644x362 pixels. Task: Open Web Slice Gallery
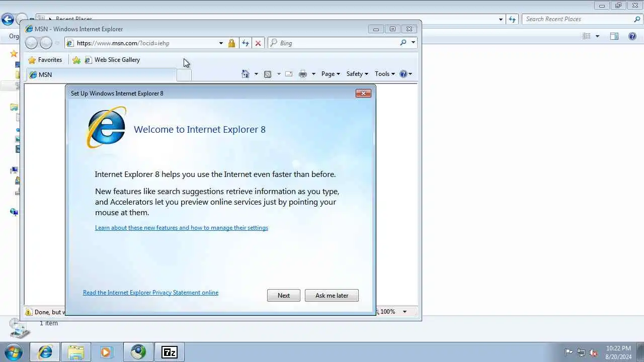[x=112, y=60]
